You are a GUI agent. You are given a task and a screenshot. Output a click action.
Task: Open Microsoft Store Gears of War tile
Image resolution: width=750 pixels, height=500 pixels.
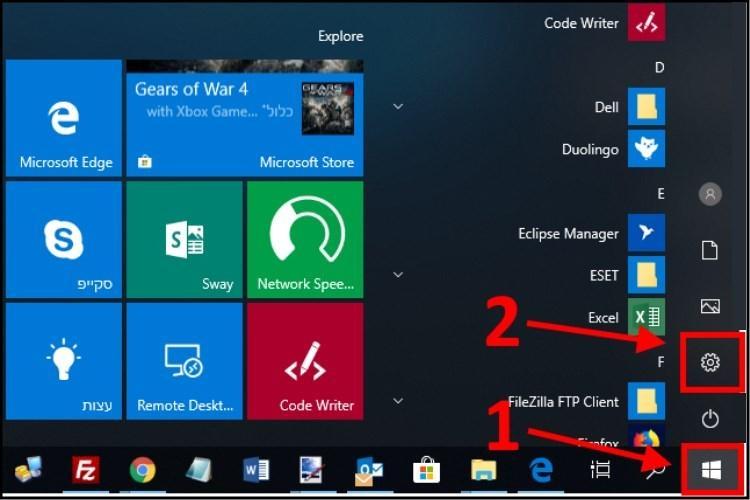tap(245, 118)
